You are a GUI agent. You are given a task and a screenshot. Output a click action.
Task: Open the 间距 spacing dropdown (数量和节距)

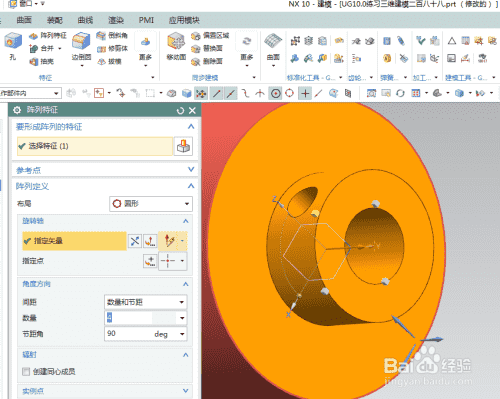coord(146,302)
